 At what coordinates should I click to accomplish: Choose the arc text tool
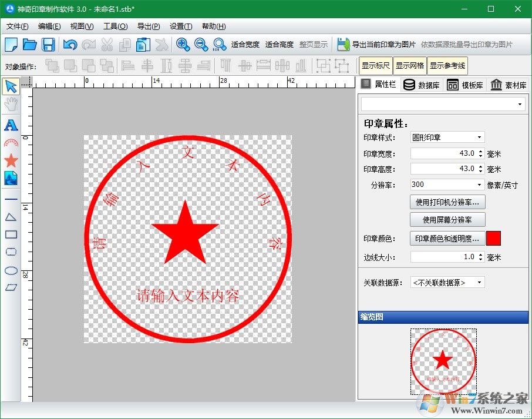tap(11, 143)
